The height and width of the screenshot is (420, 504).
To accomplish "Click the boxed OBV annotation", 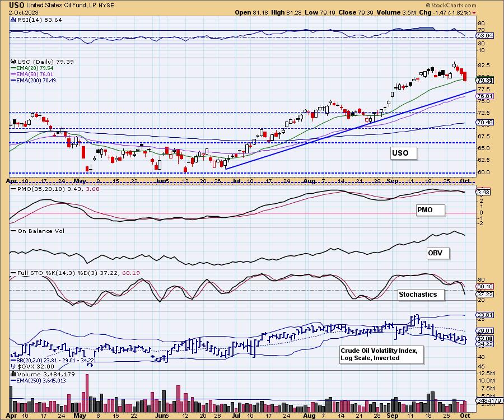I will 438,253.
